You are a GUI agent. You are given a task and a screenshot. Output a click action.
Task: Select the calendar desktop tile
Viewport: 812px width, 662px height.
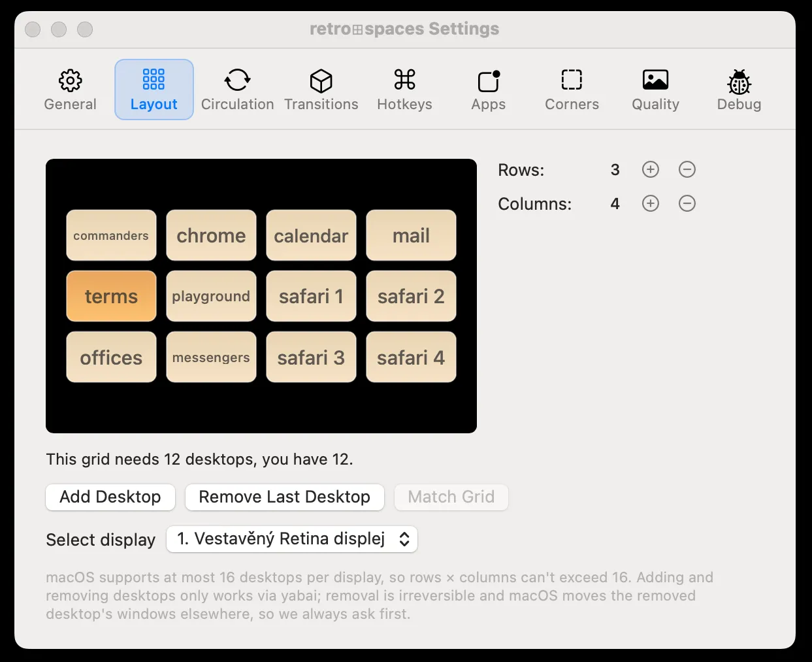311,235
